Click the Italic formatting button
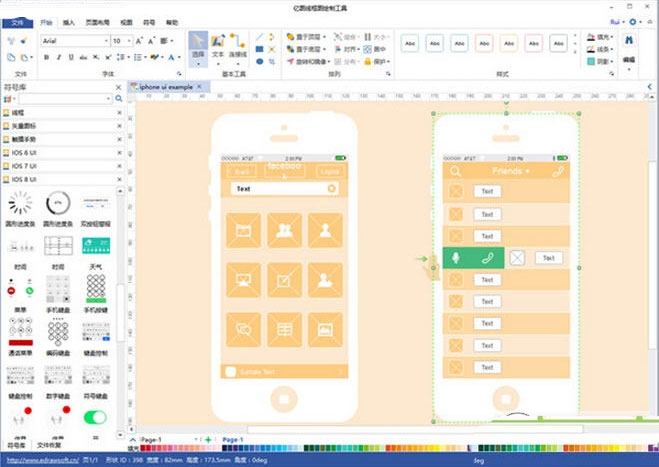This screenshot has height=467, width=659. pyautogui.click(x=58, y=57)
